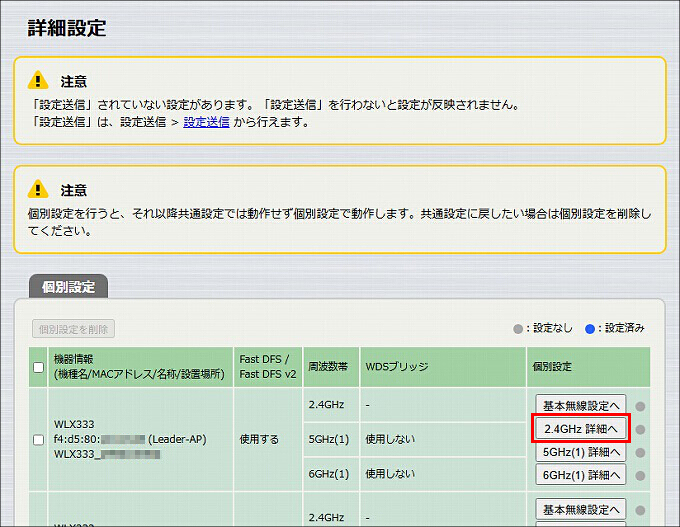This screenshot has height=527, width=680.
Task: Click the 個別設定を削除 button
Action: coord(73,329)
